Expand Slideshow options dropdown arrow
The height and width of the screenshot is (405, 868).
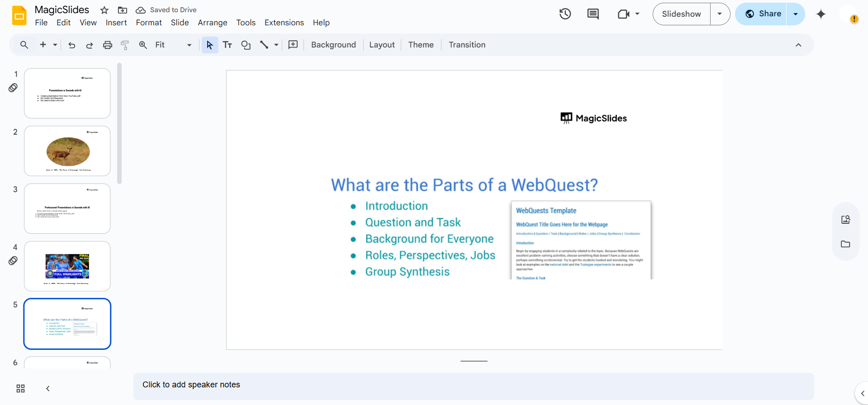720,14
